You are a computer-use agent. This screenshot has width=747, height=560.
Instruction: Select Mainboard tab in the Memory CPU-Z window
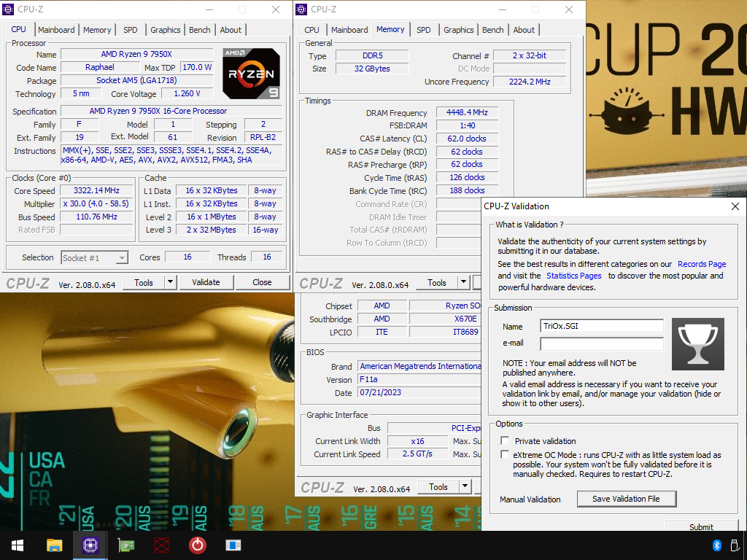pos(349,29)
